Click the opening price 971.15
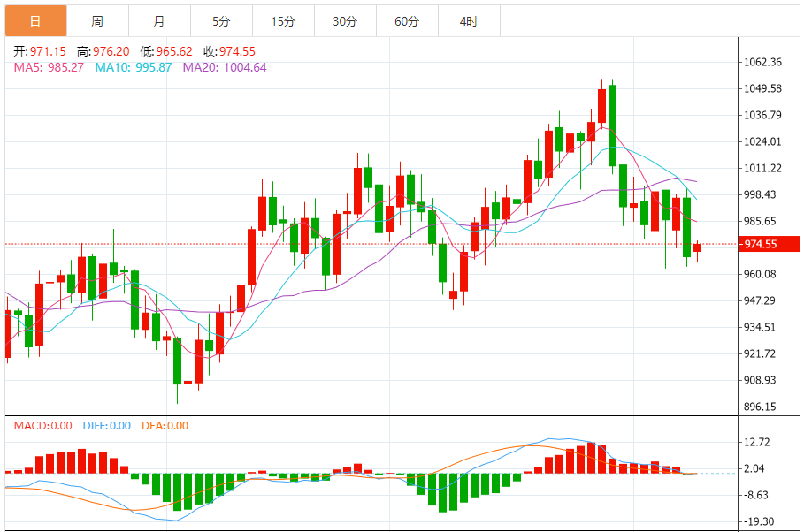Screen dimensions: 804x532 48,51
